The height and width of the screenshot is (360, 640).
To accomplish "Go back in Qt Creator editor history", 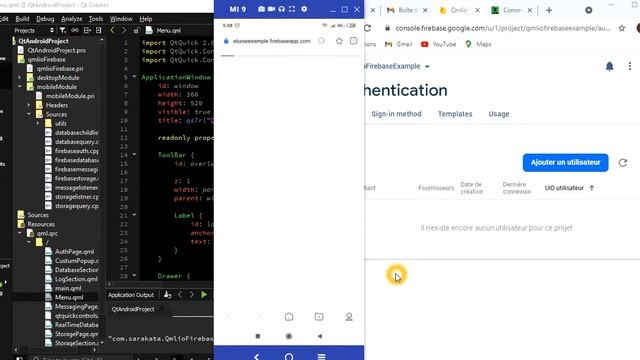I will (x=112, y=30).
